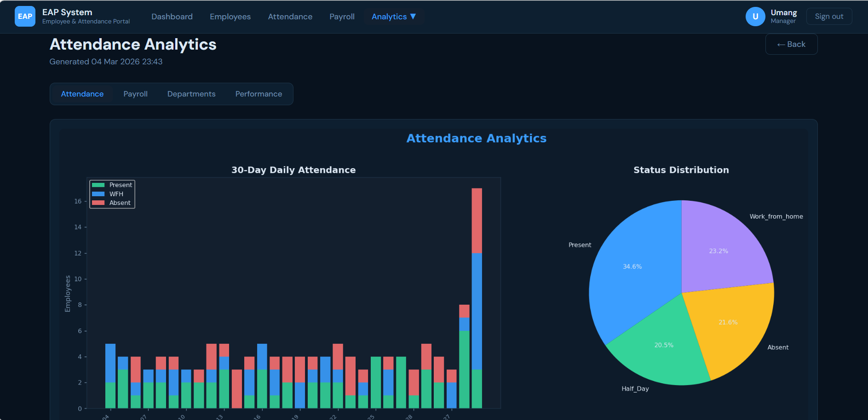Navigate to the Dashboard menu item
Image resolution: width=868 pixels, height=420 pixels.
(x=172, y=17)
